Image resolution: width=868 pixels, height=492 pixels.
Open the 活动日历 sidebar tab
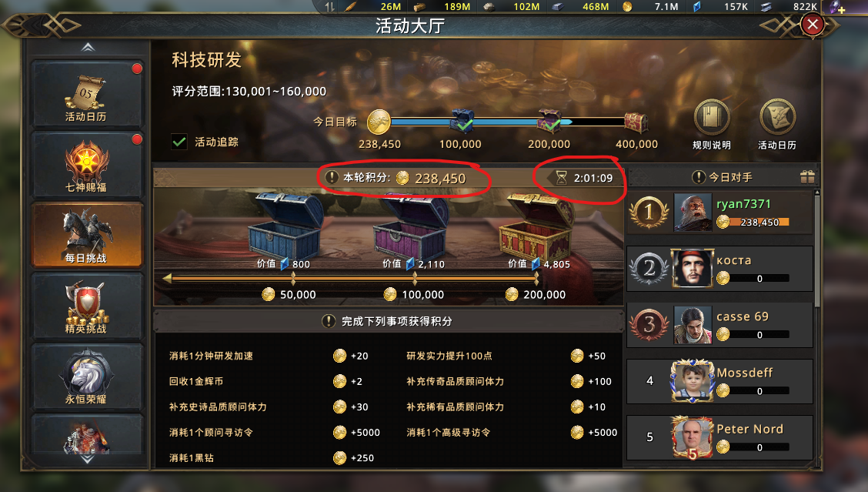point(87,94)
